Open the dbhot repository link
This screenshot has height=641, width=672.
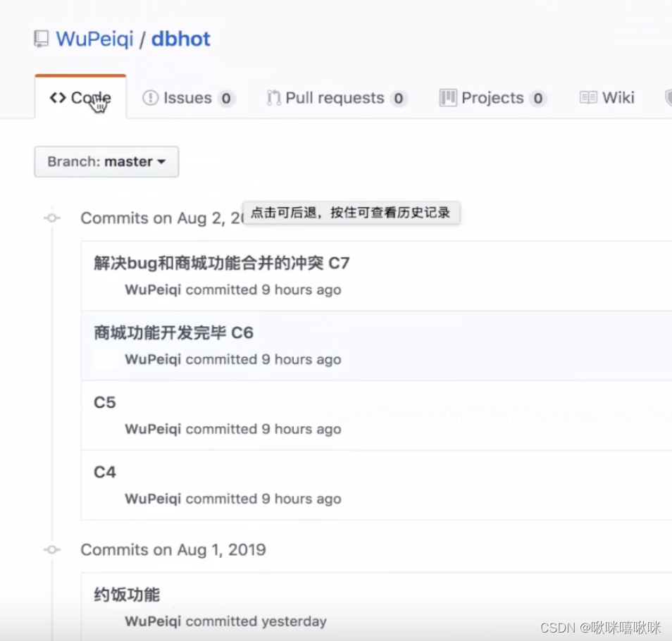point(181,39)
